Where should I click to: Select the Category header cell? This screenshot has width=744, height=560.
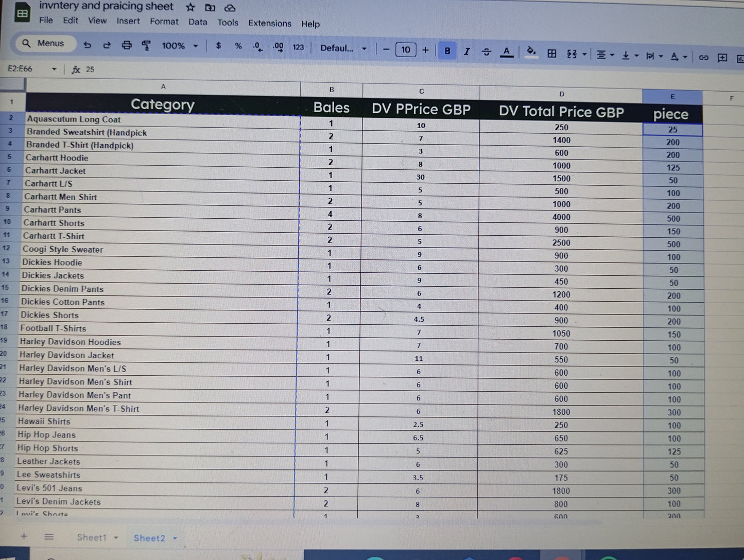tap(163, 104)
